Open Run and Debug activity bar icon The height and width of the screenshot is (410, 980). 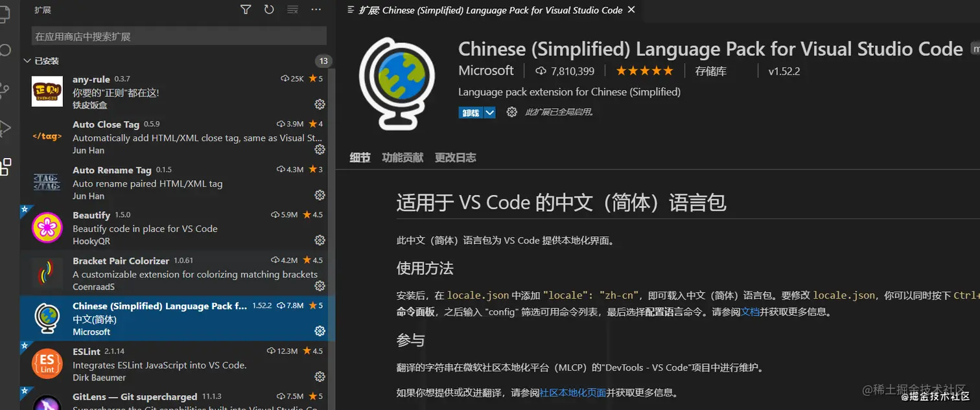point(5,128)
